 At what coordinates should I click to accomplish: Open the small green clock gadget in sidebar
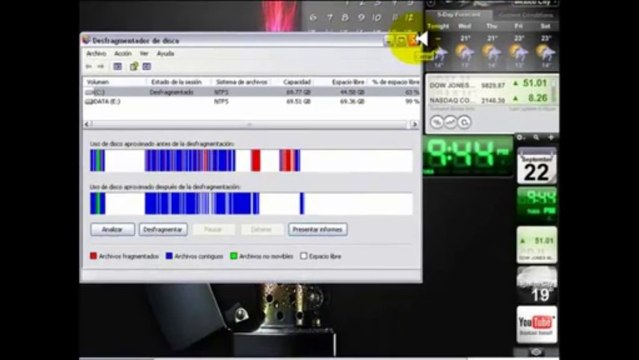[x=537, y=205]
